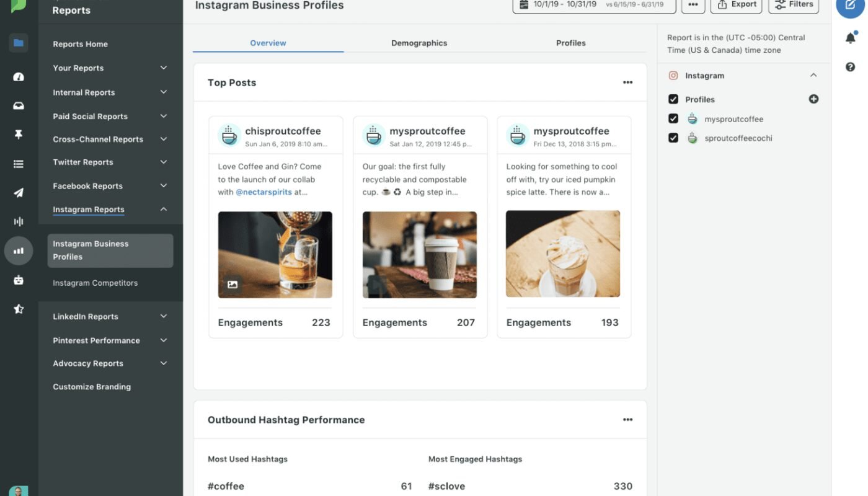The width and height of the screenshot is (868, 496).
Task: Open Instagram Competitors report
Action: (x=95, y=283)
